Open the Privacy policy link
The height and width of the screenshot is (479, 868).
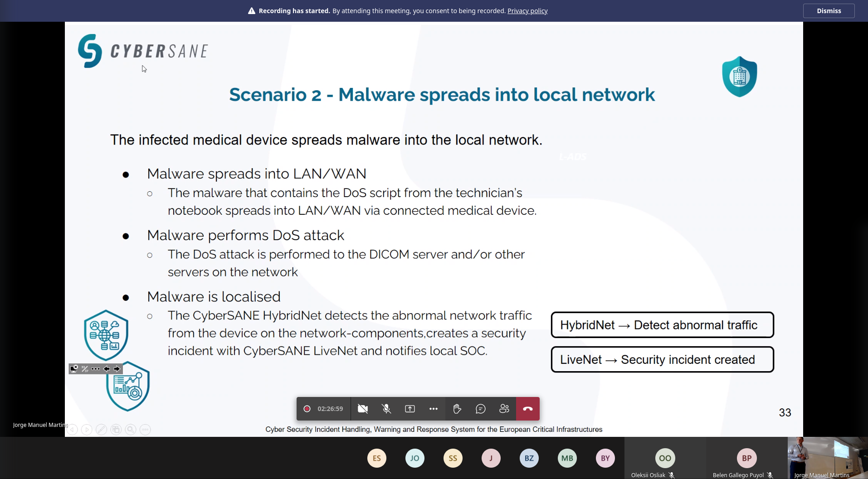527,11
